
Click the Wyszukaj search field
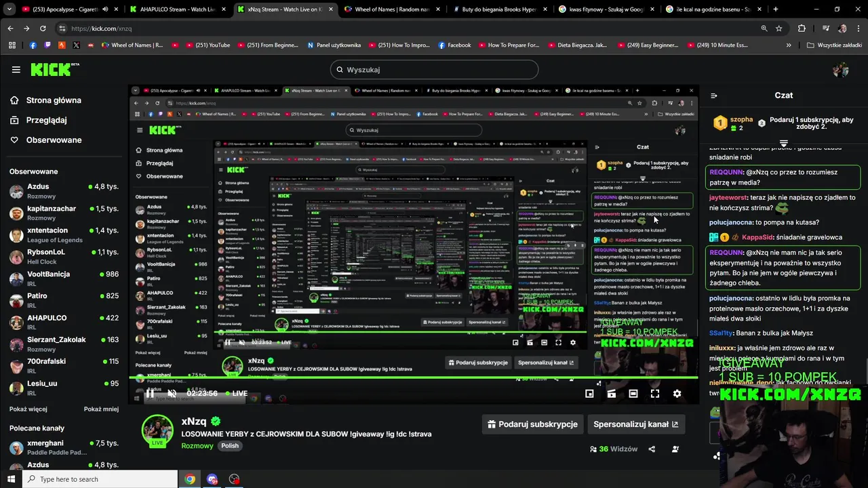point(434,70)
